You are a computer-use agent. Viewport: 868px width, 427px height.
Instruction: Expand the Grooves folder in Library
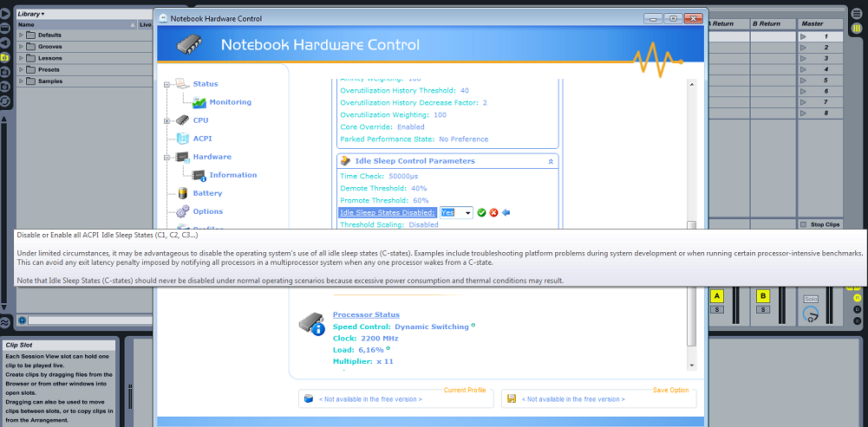[21, 47]
